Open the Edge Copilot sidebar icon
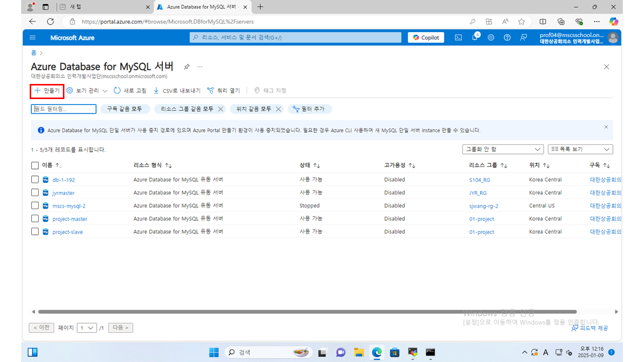Image resolution: width=644 pixels, height=362 pixels. 613,22
